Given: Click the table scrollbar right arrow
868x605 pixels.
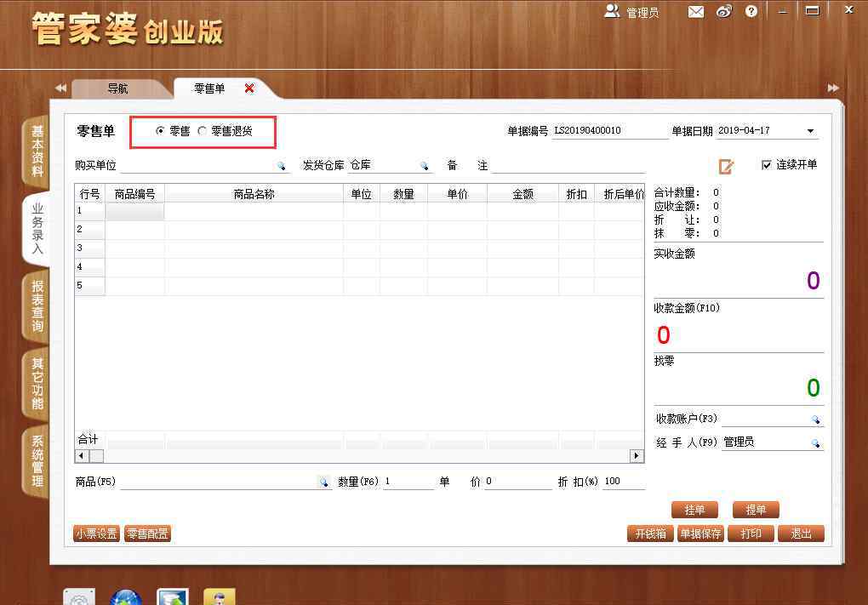Looking at the screenshot, I should pos(637,456).
